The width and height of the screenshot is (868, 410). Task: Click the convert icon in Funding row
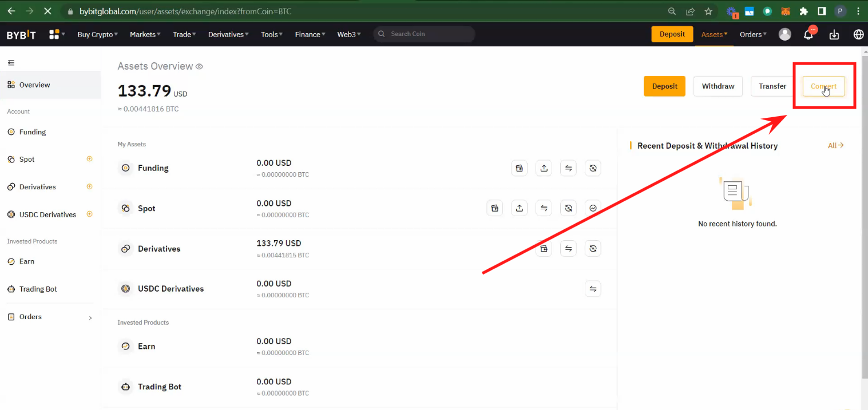[x=593, y=168]
